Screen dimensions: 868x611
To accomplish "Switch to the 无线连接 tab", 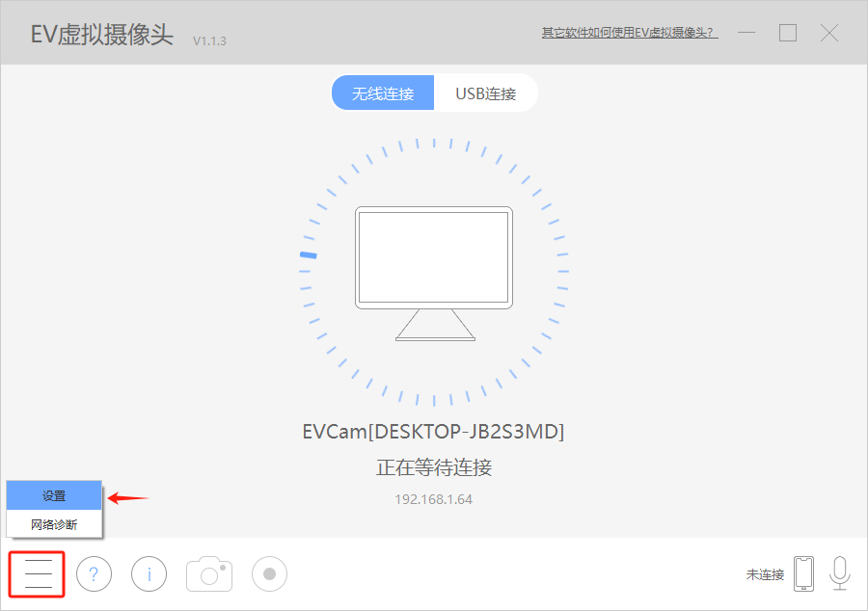I will click(383, 93).
